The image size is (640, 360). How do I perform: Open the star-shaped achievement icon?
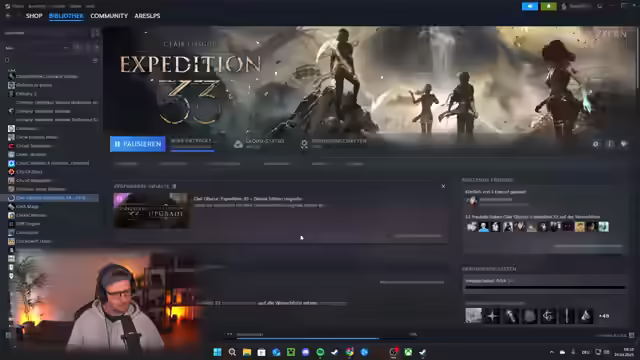click(x=492, y=316)
